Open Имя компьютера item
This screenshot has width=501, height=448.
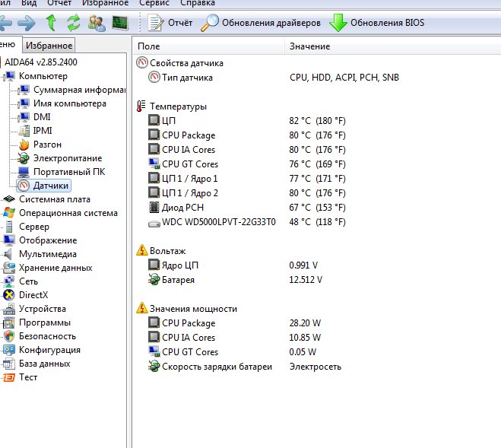pos(70,103)
